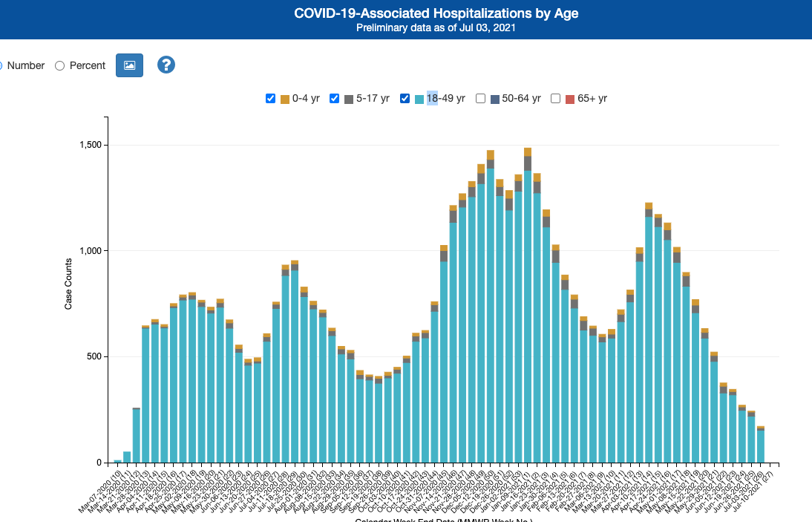Click the Case Counts y-axis title
Viewport: 812px width, 522px height.
coord(68,284)
